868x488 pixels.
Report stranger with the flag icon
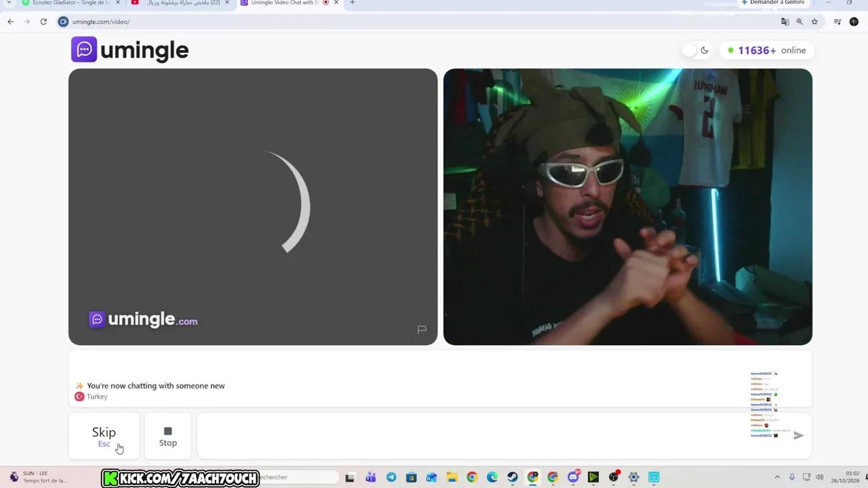tap(422, 329)
